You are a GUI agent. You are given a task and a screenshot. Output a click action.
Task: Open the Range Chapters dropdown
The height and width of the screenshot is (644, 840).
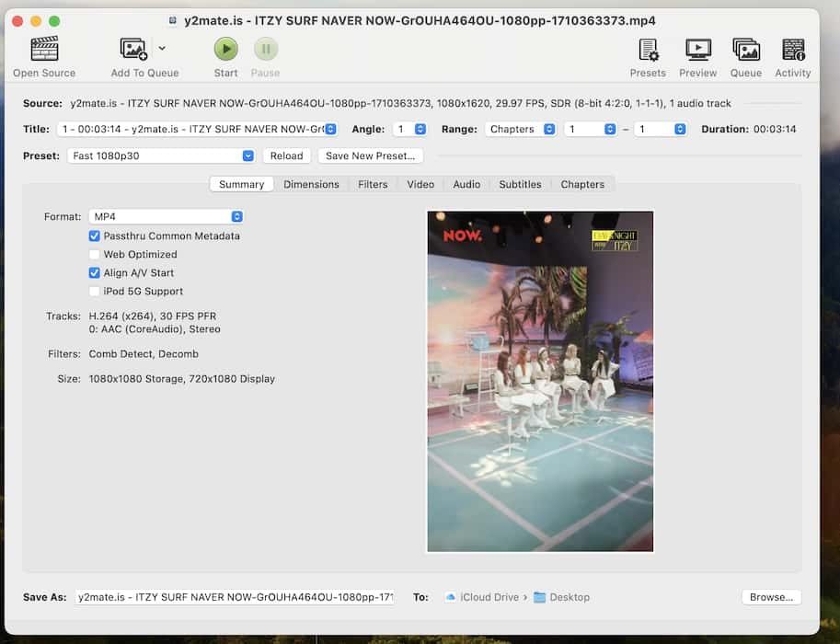(521, 130)
